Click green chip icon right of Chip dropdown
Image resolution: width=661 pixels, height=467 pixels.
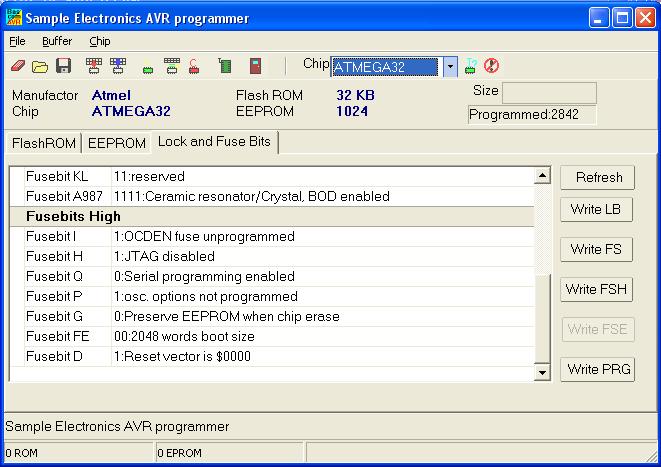pyautogui.click(x=470, y=67)
